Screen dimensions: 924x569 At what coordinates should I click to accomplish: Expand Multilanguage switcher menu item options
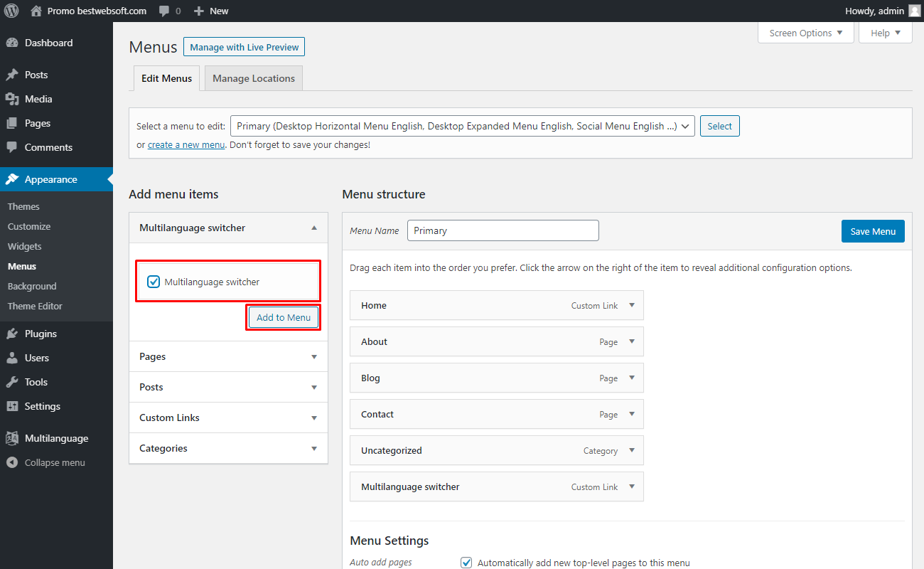pyautogui.click(x=631, y=486)
